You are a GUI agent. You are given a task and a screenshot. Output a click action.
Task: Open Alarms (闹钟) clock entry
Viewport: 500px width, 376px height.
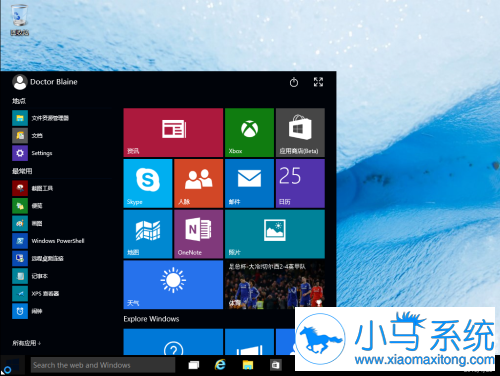point(28,311)
